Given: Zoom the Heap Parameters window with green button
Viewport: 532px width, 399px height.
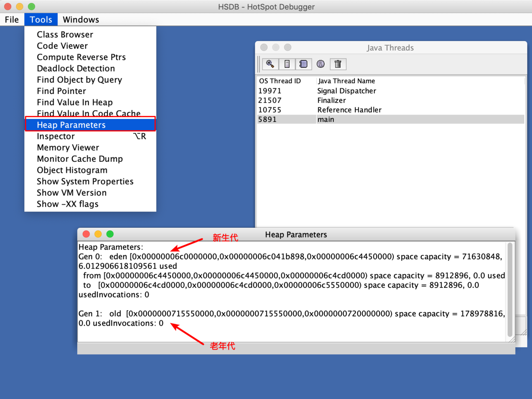Looking at the screenshot, I should click(110, 234).
